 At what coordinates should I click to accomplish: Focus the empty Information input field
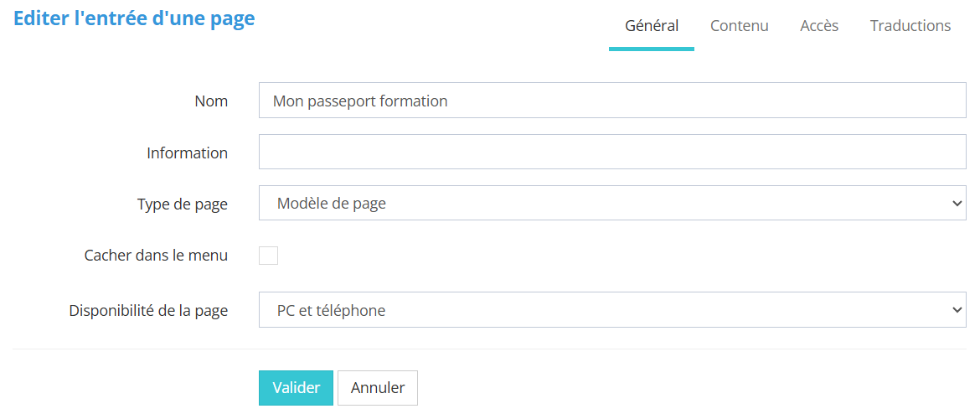click(x=612, y=153)
